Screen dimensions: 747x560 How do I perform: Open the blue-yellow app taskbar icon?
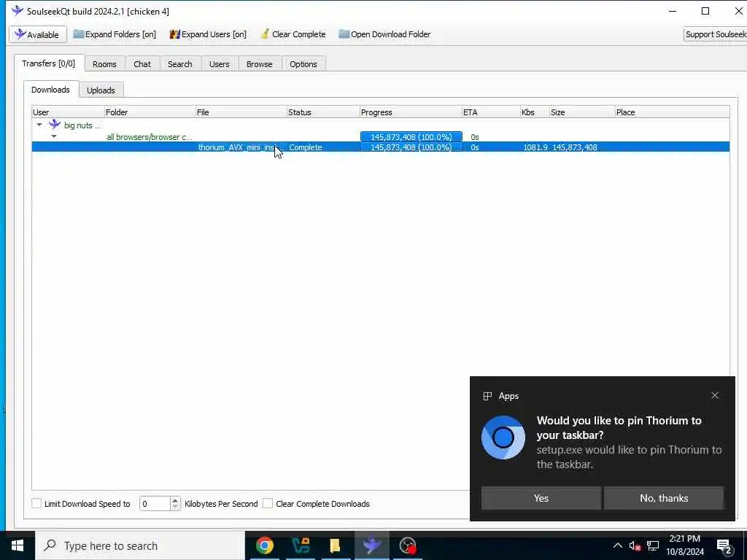tap(301, 545)
